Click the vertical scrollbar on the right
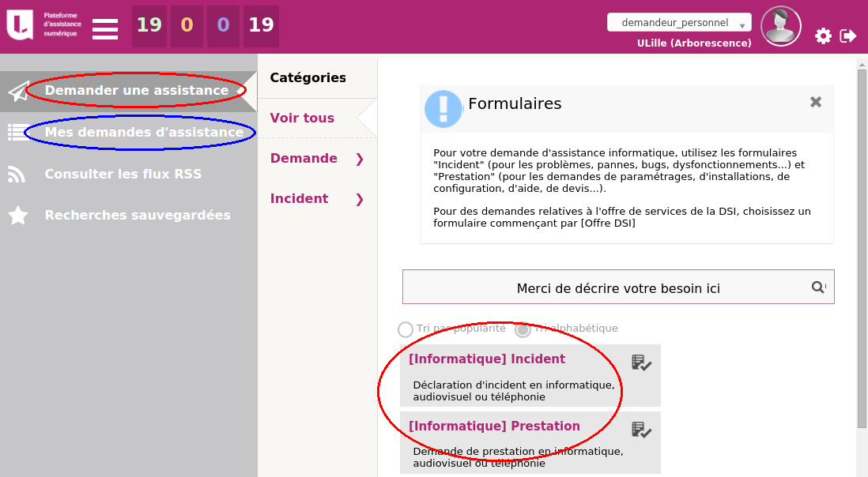 coord(862,237)
